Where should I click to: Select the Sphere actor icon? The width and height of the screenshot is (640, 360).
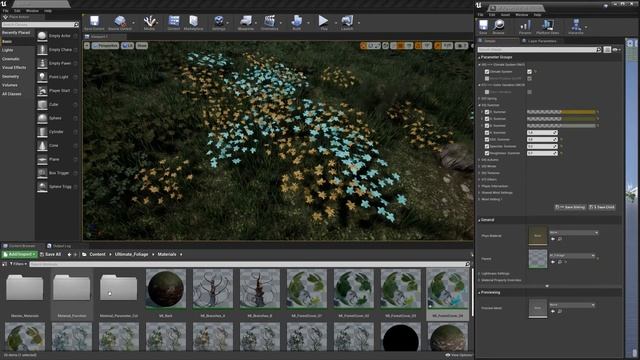pos(42,118)
